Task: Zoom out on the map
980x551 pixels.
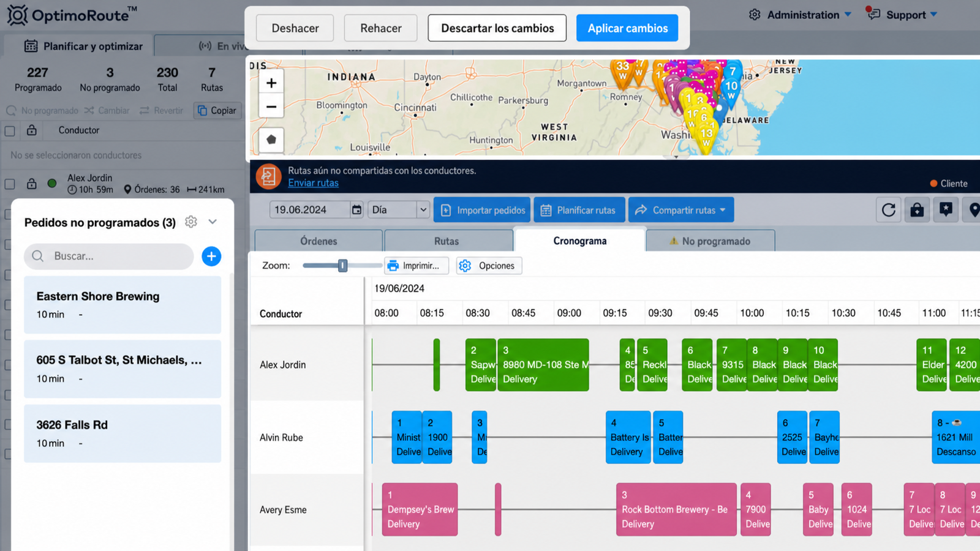Action: 271,107
